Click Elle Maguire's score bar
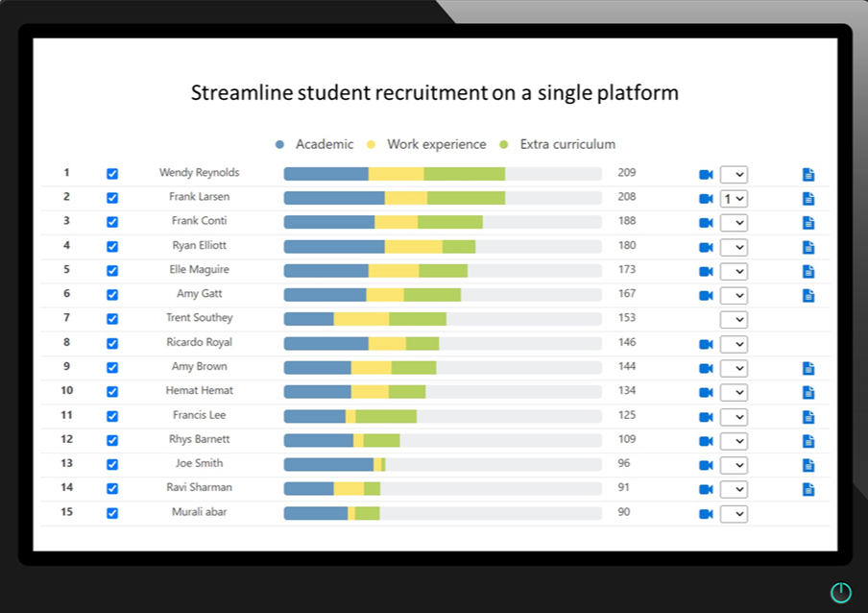Viewport: 868px width, 613px height. tap(442, 271)
